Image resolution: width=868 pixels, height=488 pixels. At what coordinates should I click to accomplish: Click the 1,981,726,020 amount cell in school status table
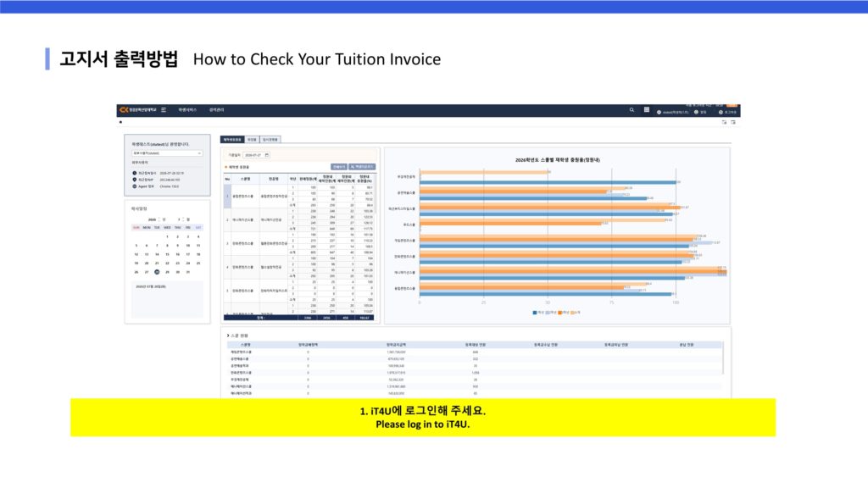pyautogui.click(x=397, y=352)
